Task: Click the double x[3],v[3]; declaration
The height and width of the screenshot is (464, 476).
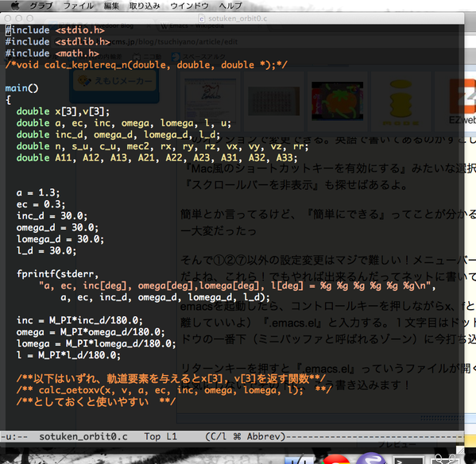Action: coord(63,111)
